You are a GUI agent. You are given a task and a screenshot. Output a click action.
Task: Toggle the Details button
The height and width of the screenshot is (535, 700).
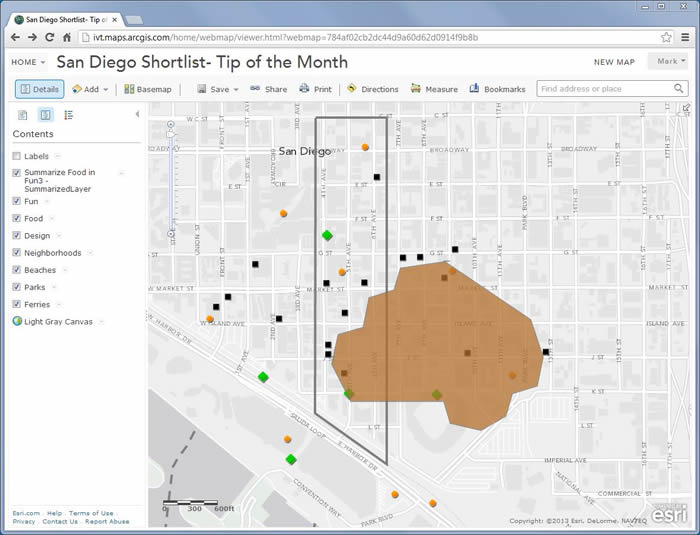point(40,89)
